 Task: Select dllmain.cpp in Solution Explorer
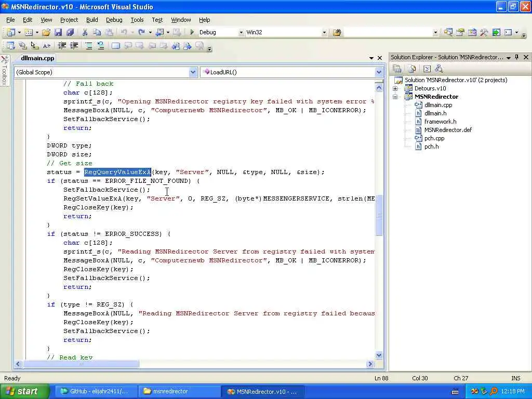438,105
